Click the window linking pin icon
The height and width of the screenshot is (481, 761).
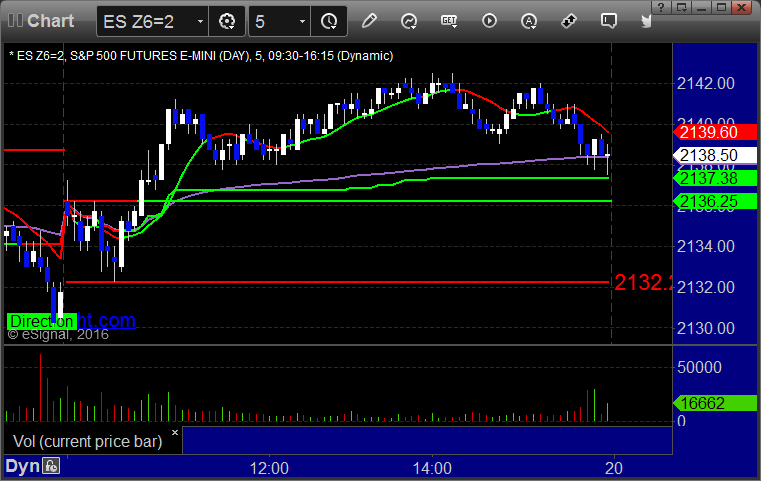pos(568,21)
